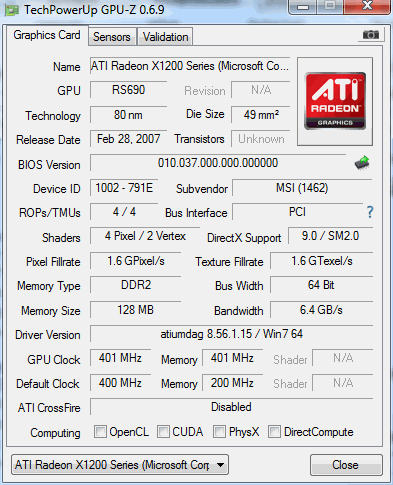Click Texture Fillrate value 1.6 GTexel/s
Viewport: 393px width, 485px height.
pyautogui.click(x=322, y=261)
